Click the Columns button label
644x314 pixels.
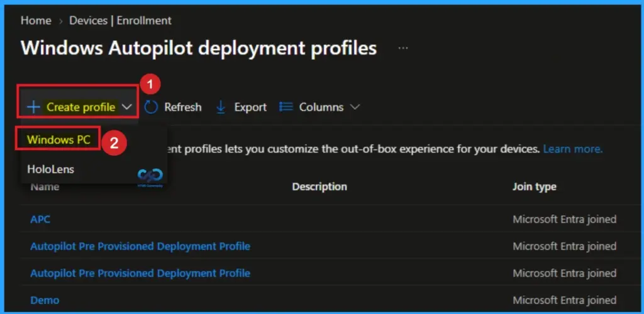click(x=321, y=107)
